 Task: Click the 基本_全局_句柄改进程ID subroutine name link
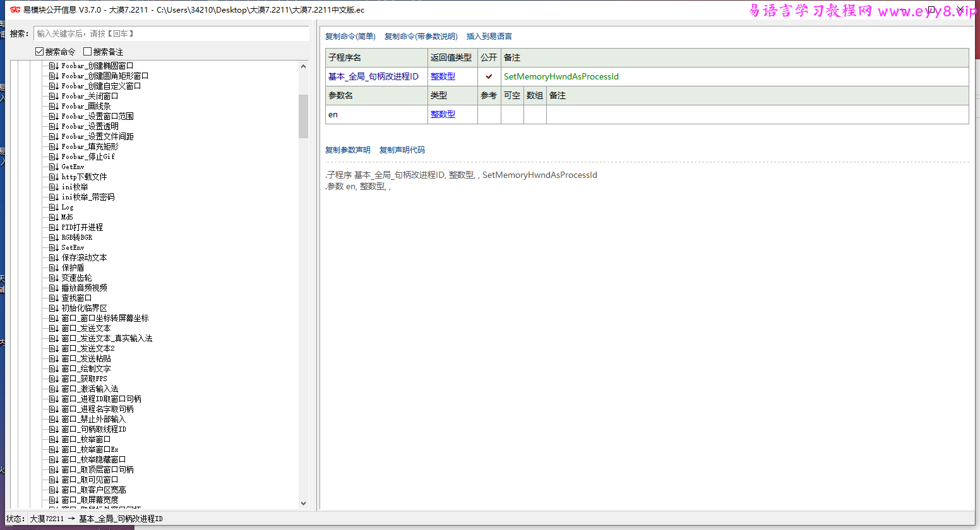point(373,76)
